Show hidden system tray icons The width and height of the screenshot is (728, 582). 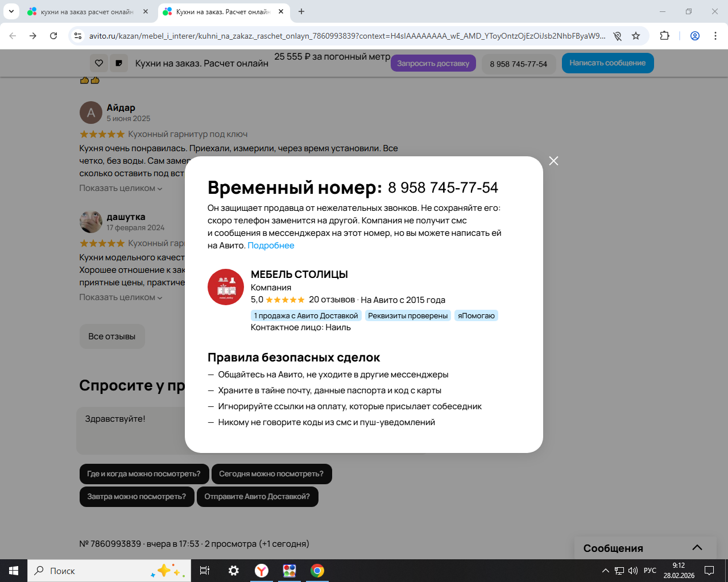click(x=606, y=571)
